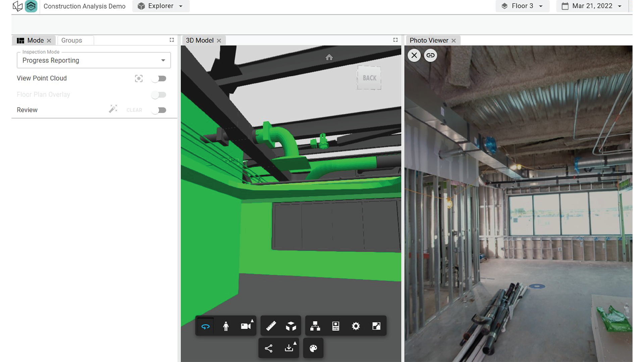This screenshot has width=644, height=362.
Task: Click the CLEAR button beside Review
Action: pyautogui.click(x=134, y=110)
